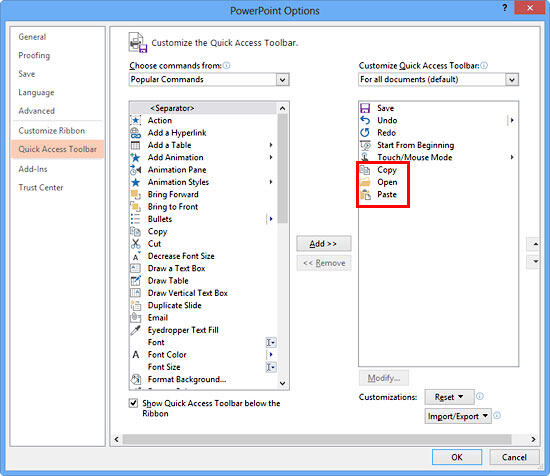Expand the Font Color split arrow
550x476 pixels.
point(271,355)
